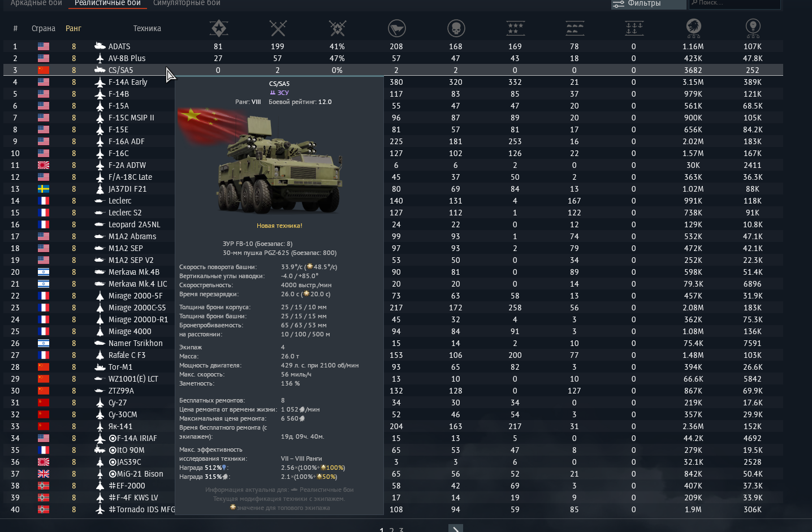Select the ADATS vehicle row
The height and width of the screenshot is (532, 812).
click(393, 46)
